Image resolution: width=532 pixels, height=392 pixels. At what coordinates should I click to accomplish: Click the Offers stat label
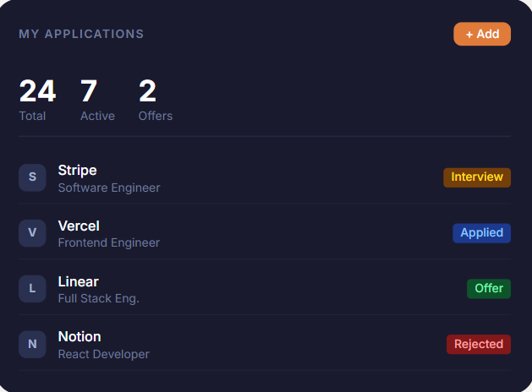pyautogui.click(x=156, y=116)
